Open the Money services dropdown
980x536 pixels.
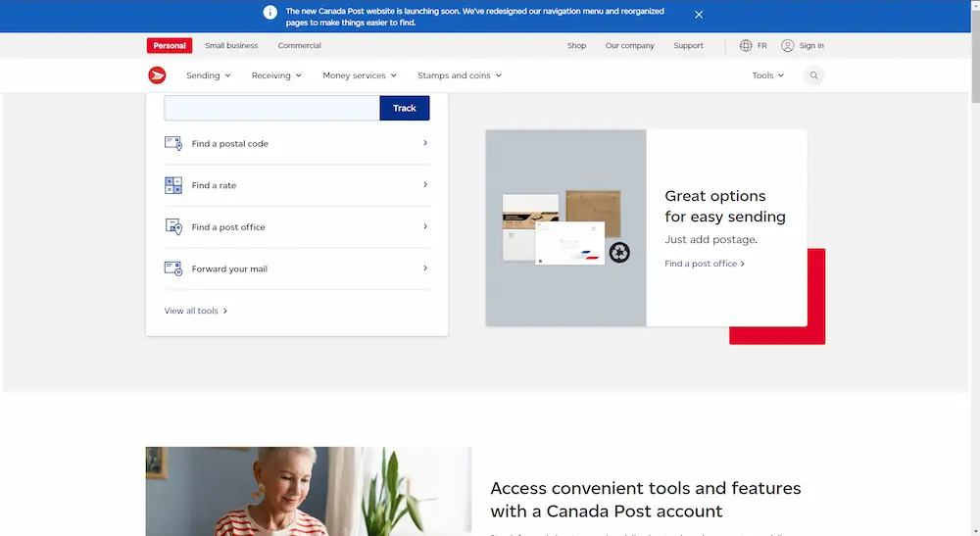pos(360,75)
